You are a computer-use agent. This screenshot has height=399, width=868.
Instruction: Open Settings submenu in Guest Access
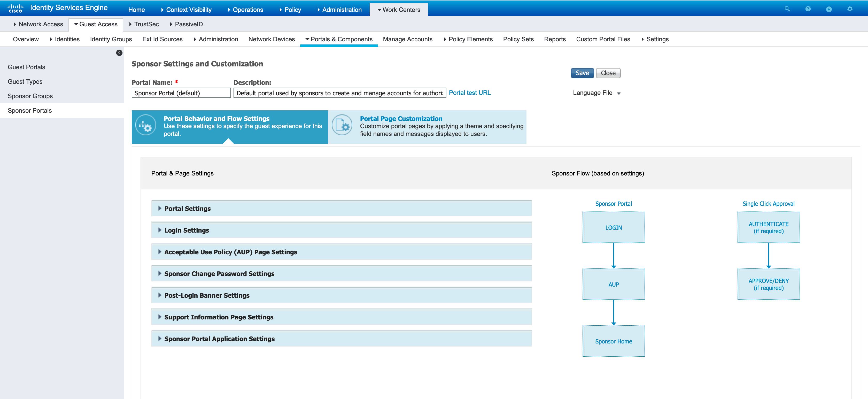coord(655,39)
